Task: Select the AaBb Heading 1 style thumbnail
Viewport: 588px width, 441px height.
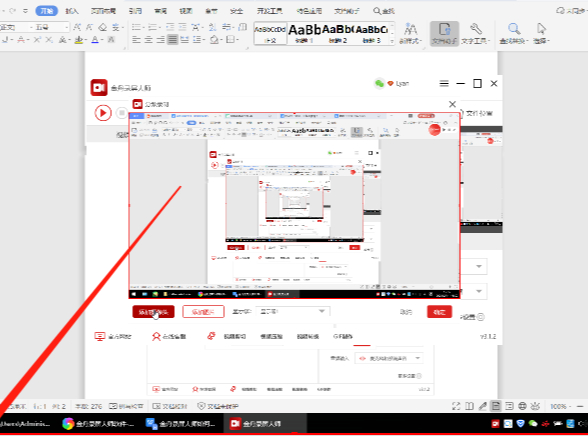Action: click(x=304, y=33)
